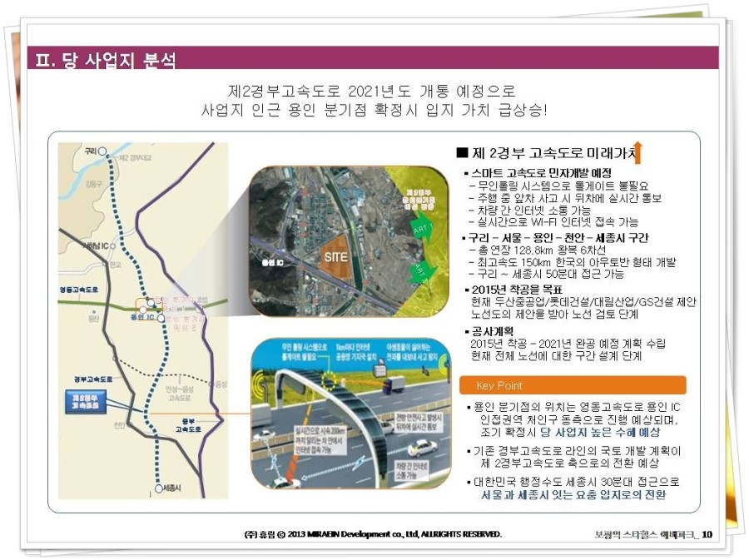Click the '용인 IC' label on aerial photo
The image size is (749, 560).
click(x=272, y=263)
